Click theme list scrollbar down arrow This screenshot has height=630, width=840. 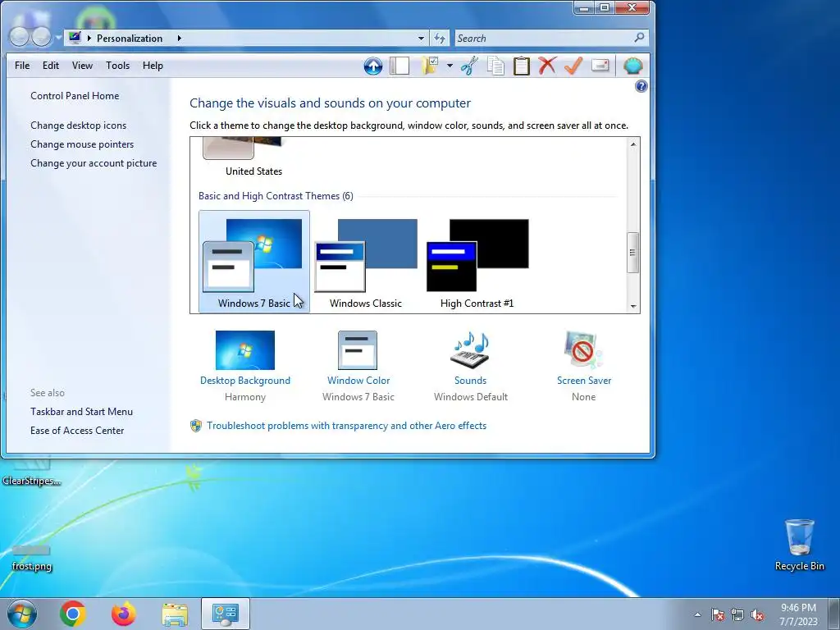pos(633,307)
